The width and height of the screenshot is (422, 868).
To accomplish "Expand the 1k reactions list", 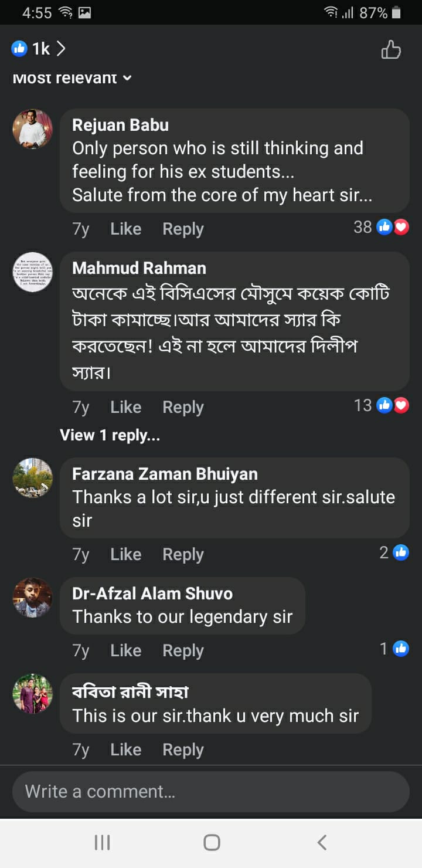I will pos(39,49).
